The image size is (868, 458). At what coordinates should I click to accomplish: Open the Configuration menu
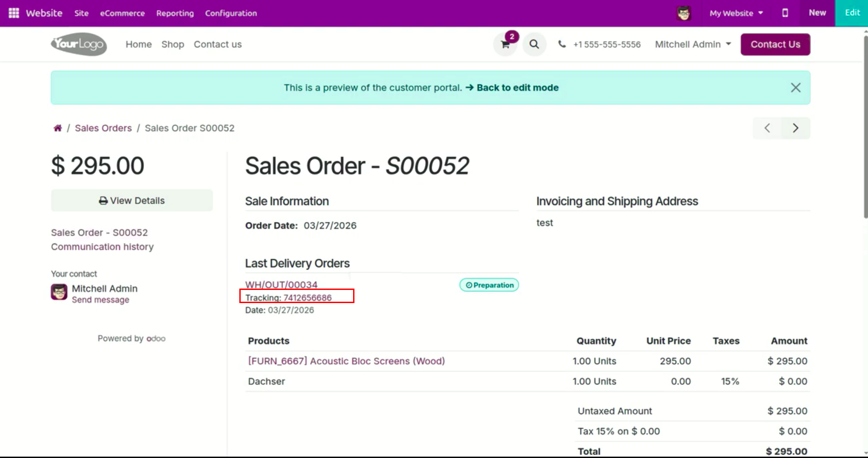pos(231,13)
